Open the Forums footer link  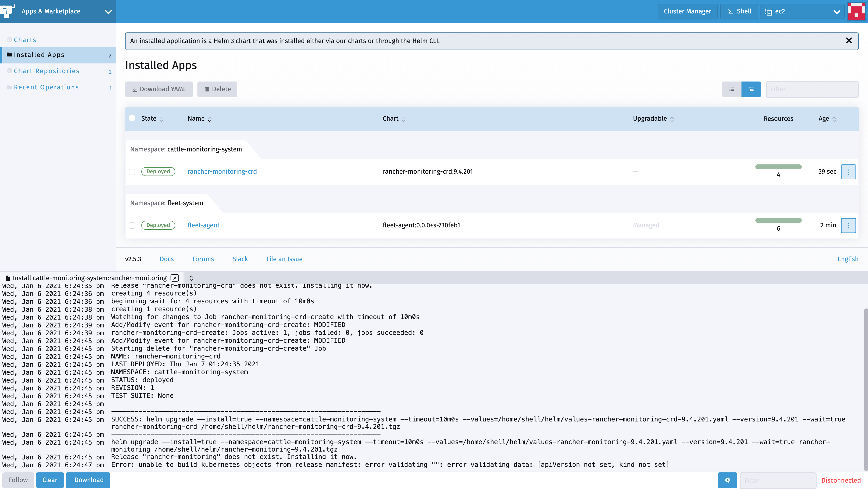pyautogui.click(x=203, y=259)
